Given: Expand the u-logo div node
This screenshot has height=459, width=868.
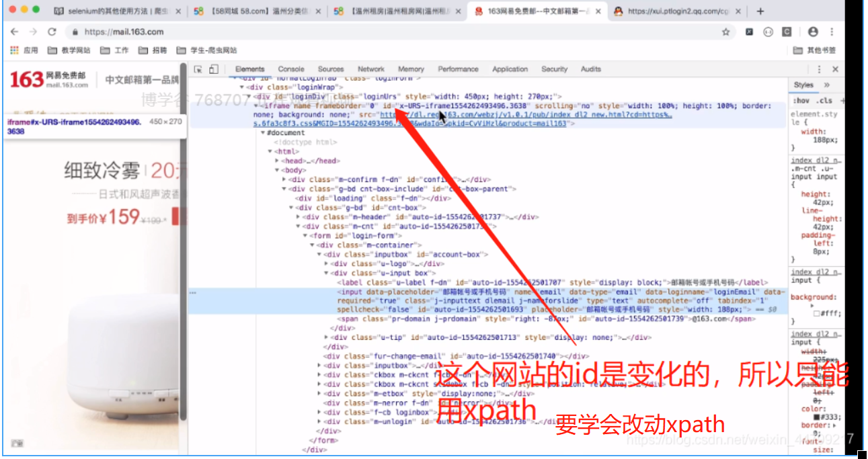Looking at the screenshot, I should [x=326, y=264].
